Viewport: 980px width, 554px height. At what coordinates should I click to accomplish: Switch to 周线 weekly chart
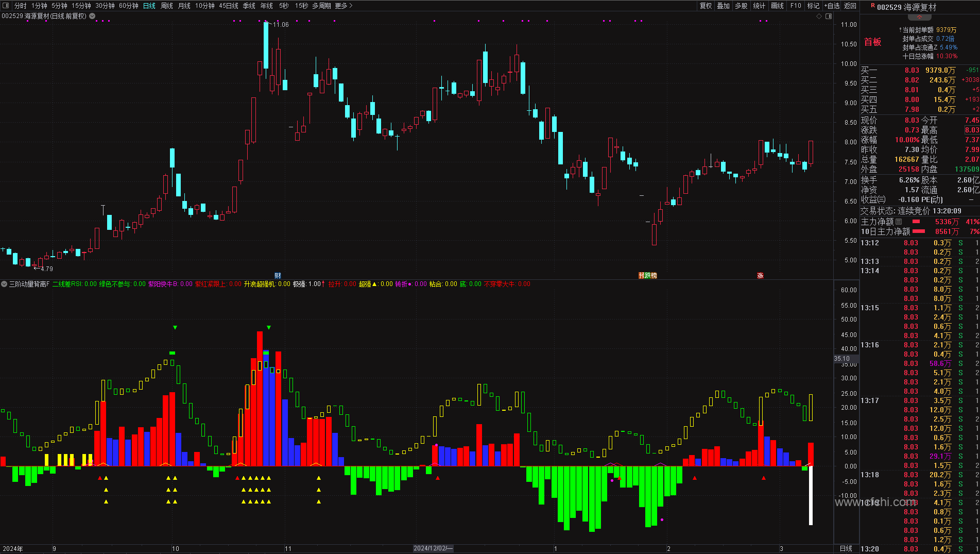tap(167, 6)
